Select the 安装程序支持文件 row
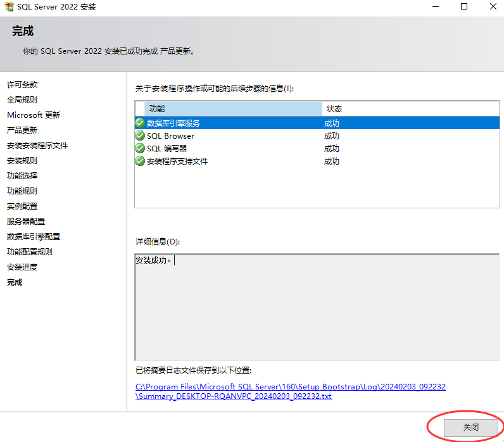Viewport: 504px width, 442px height. click(x=317, y=161)
